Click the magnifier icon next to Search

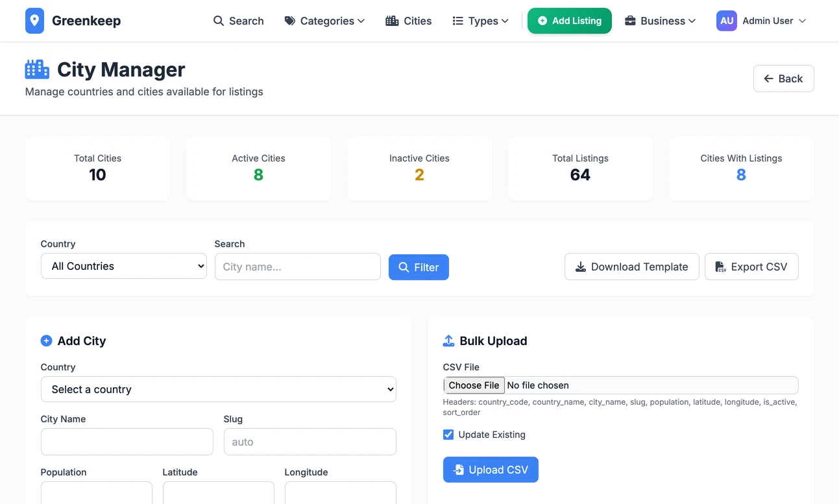[x=219, y=21]
